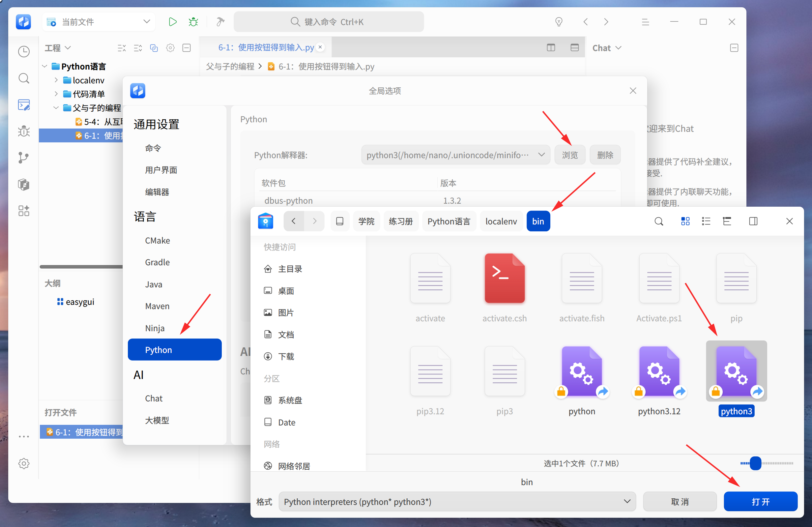This screenshot has width=812, height=527.
Task: Click the lightbulb icon in the title bar
Action: pyautogui.click(x=559, y=22)
